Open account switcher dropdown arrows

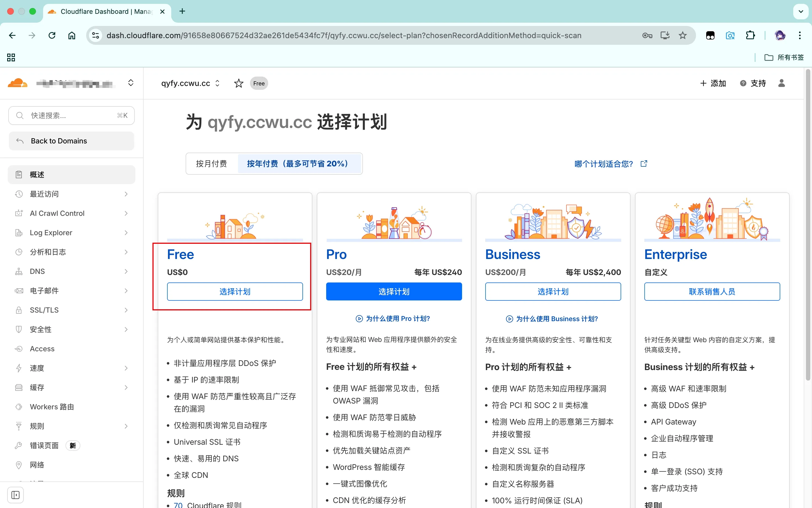pos(131,83)
